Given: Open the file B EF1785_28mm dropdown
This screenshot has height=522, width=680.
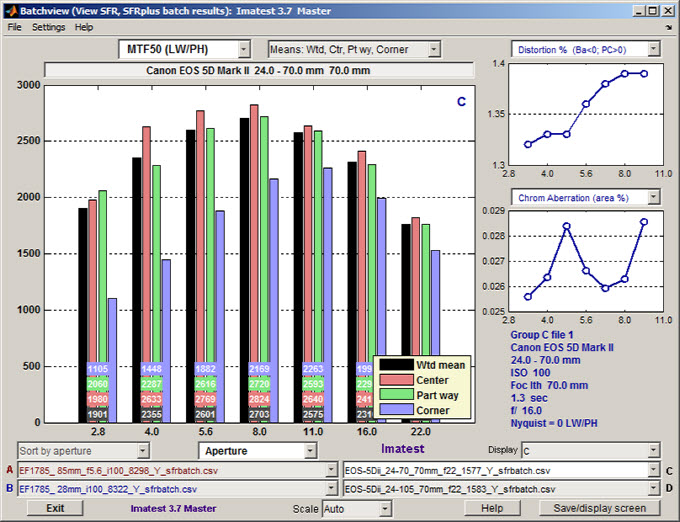Looking at the screenshot, I should pos(177,489).
